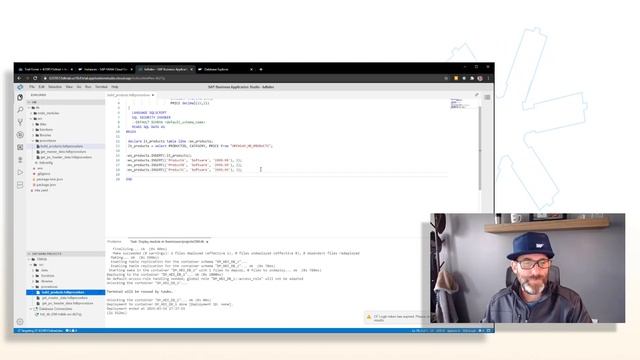Click the settings gear at the bottom of the activity bar

tap(20, 322)
